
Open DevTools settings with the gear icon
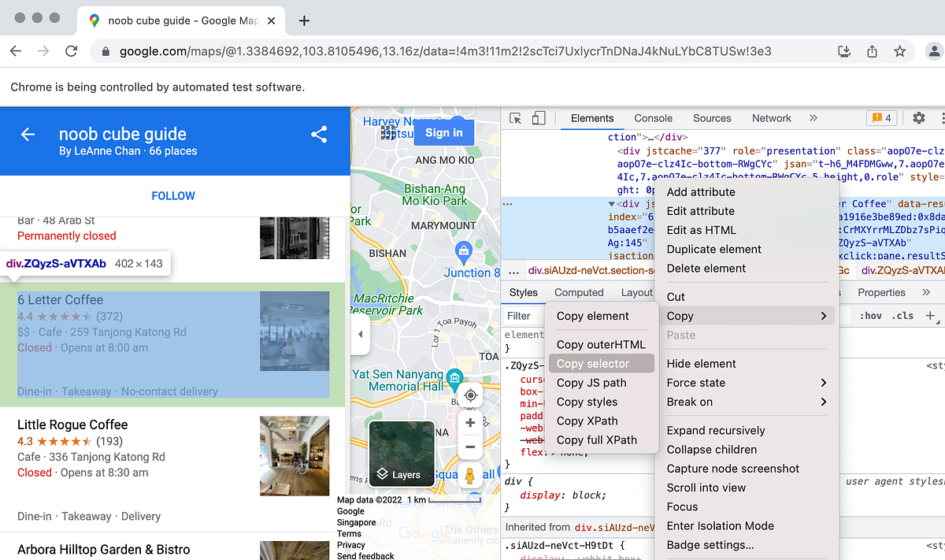coord(918,117)
